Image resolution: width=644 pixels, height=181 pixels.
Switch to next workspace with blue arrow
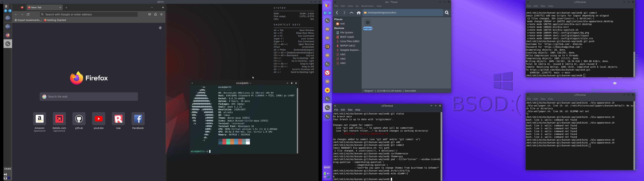10,11
